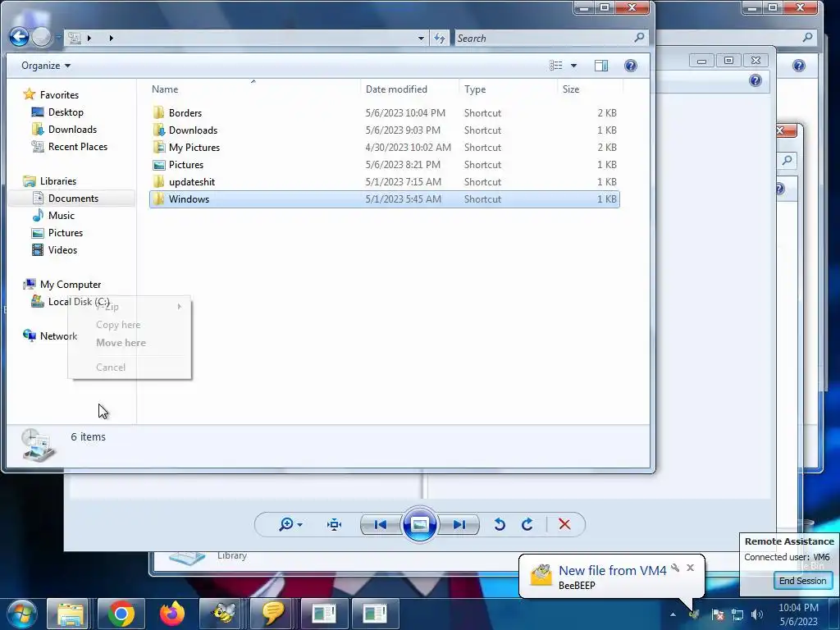Open the Organize menu
The height and width of the screenshot is (630, 840).
pos(46,66)
